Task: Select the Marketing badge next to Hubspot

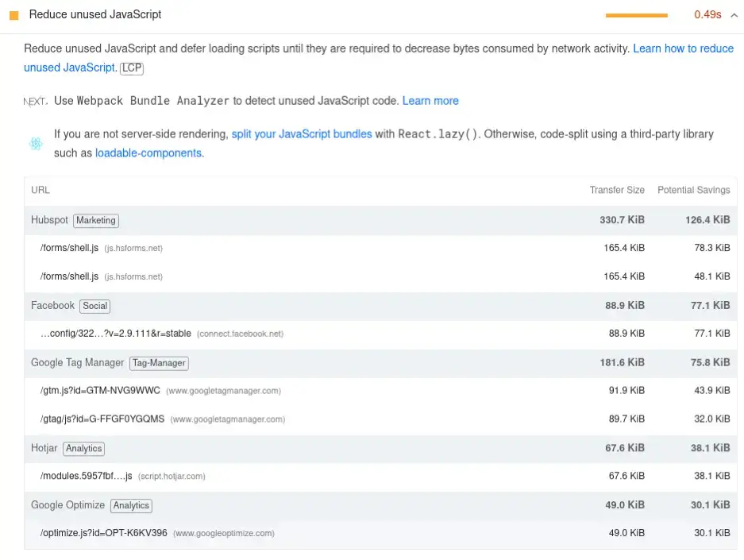Action: coord(95,221)
